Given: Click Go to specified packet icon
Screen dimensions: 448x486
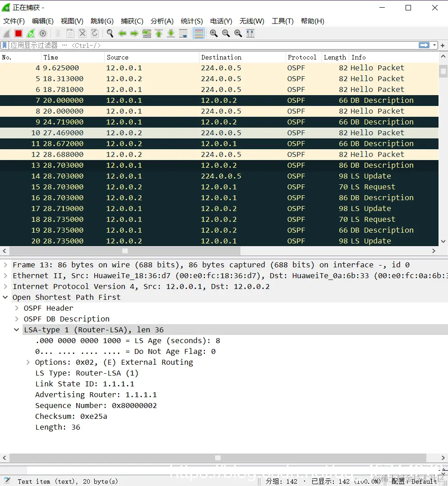Looking at the screenshot, I should click(147, 33).
